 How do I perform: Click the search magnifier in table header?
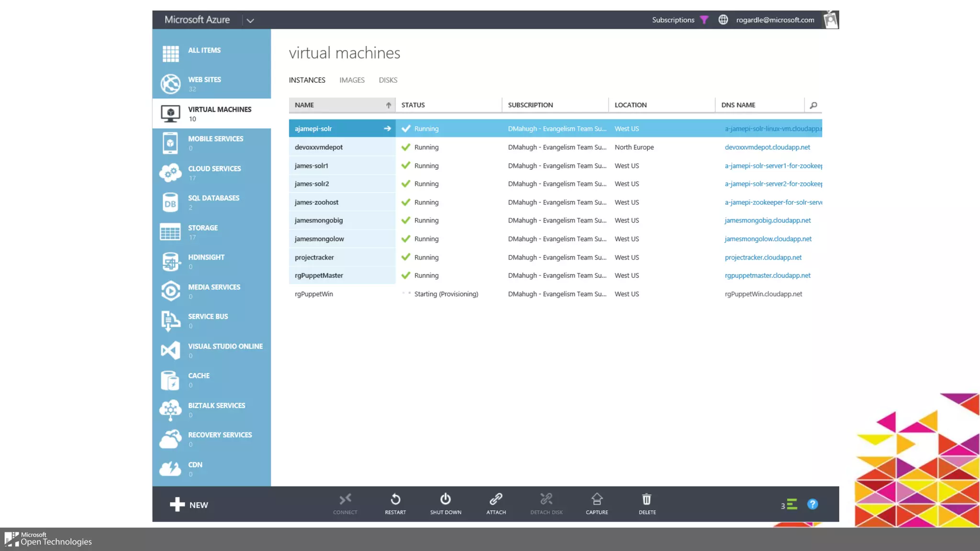pos(813,105)
